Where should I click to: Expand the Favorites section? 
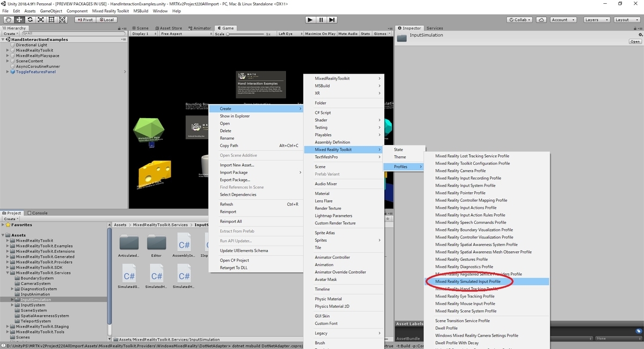[x=3, y=225]
